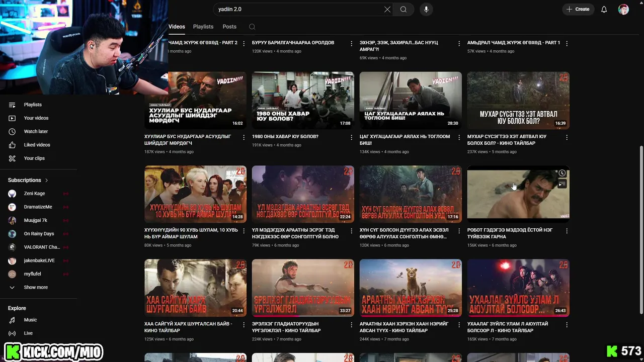
Task: Open options for ЭРЭЛХЭГ ГЛАДИАТОРУУДЫН video
Action: click(x=352, y=325)
